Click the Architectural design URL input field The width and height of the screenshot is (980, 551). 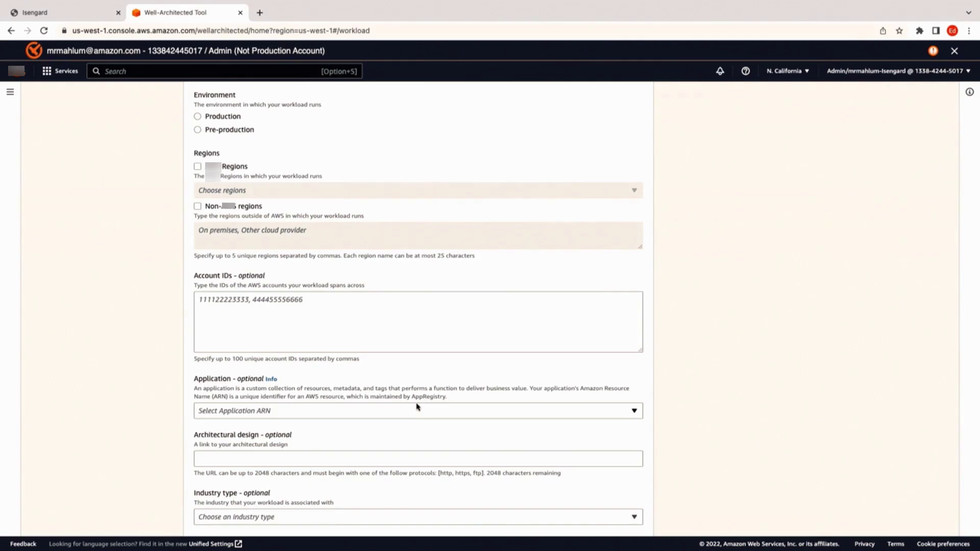pos(418,459)
